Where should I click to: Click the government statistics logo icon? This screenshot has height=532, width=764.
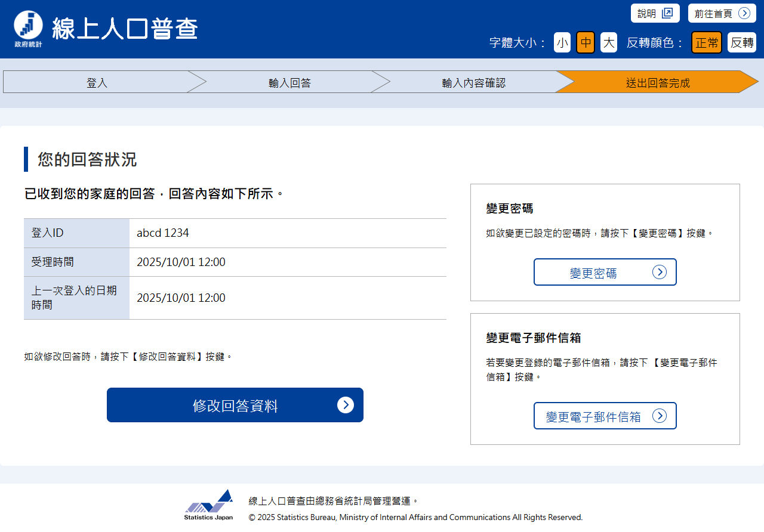pyautogui.click(x=28, y=28)
